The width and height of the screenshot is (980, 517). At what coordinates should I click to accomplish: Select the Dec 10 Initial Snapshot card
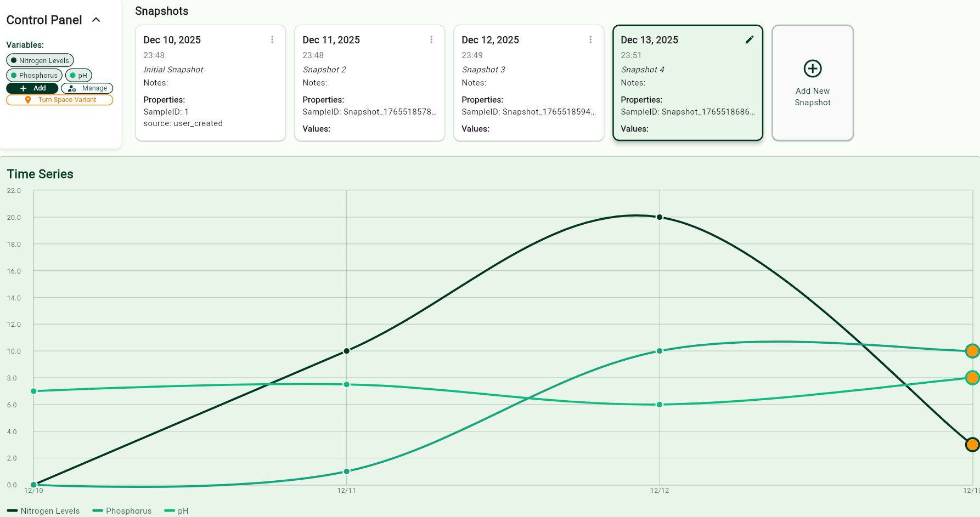(x=210, y=82)
